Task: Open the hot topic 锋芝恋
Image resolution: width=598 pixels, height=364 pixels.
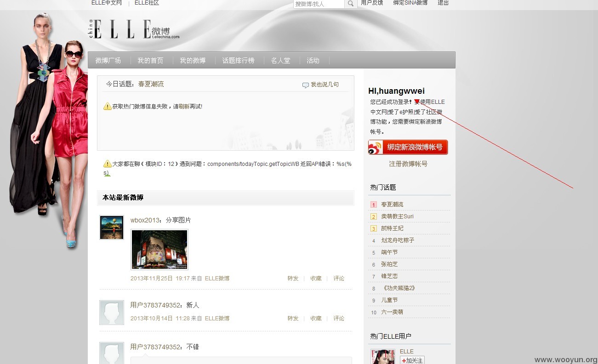Action: [389, 276]
